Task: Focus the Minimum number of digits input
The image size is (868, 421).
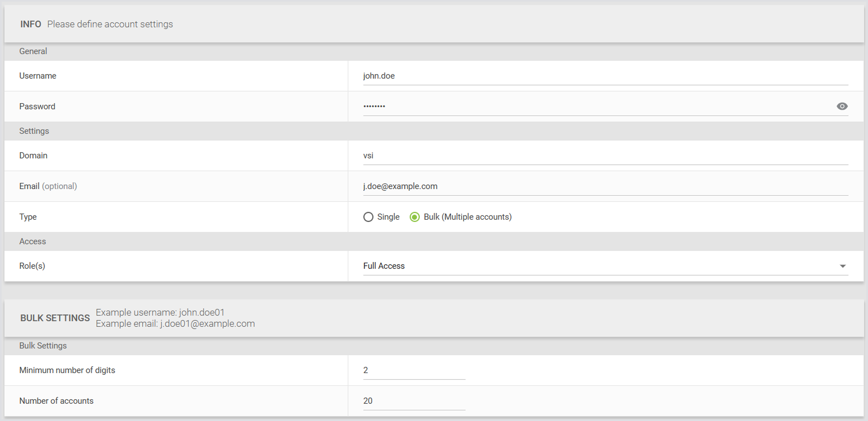Action: click(414, 370)
